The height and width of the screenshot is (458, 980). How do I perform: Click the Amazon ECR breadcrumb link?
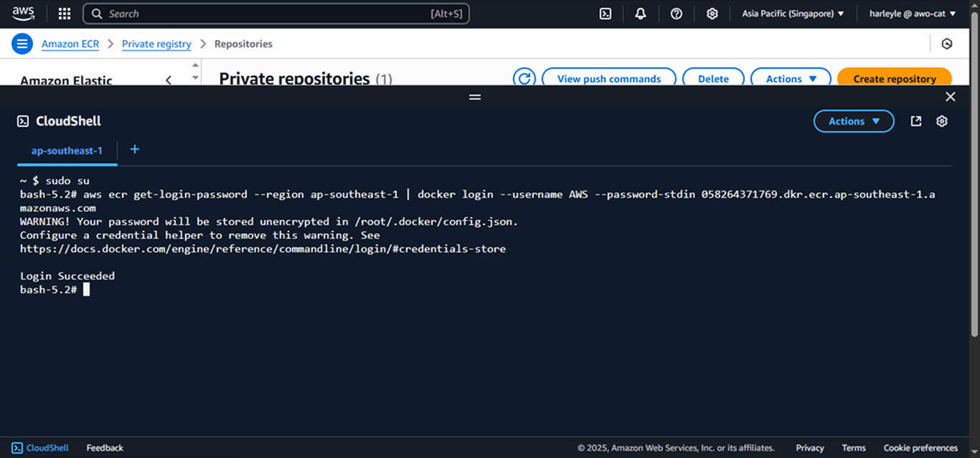70,44
